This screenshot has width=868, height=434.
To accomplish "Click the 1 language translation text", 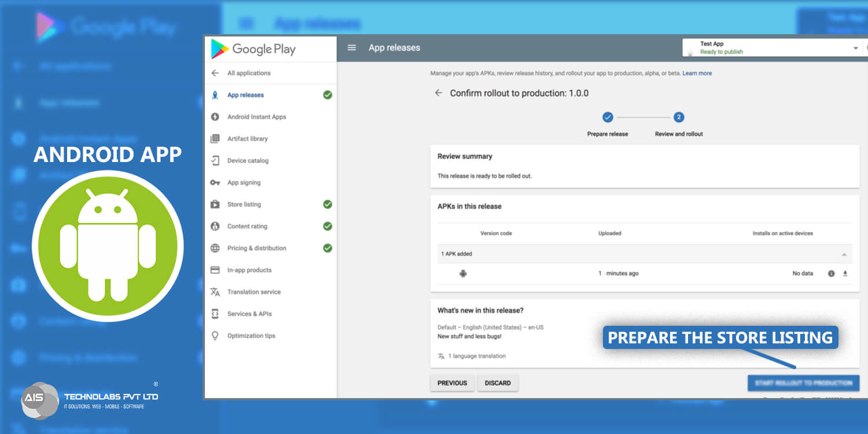I will coord(477,356).
